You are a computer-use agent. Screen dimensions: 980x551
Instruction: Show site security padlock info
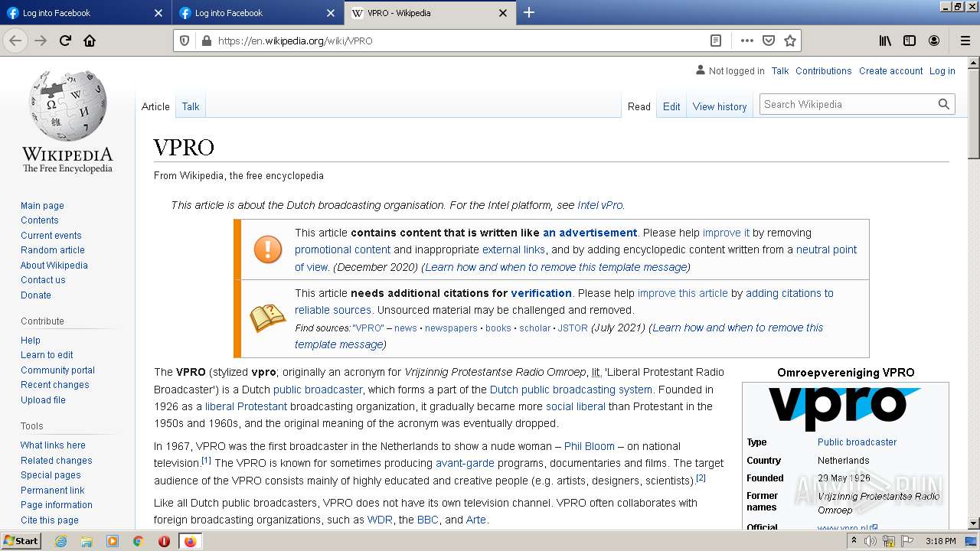pyautogui.click(x=205, y=41)
